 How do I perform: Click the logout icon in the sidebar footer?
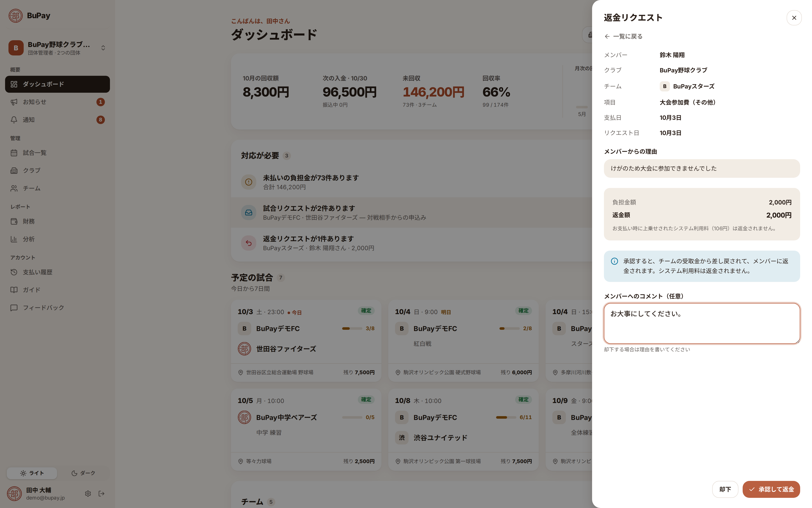point(101,494)
